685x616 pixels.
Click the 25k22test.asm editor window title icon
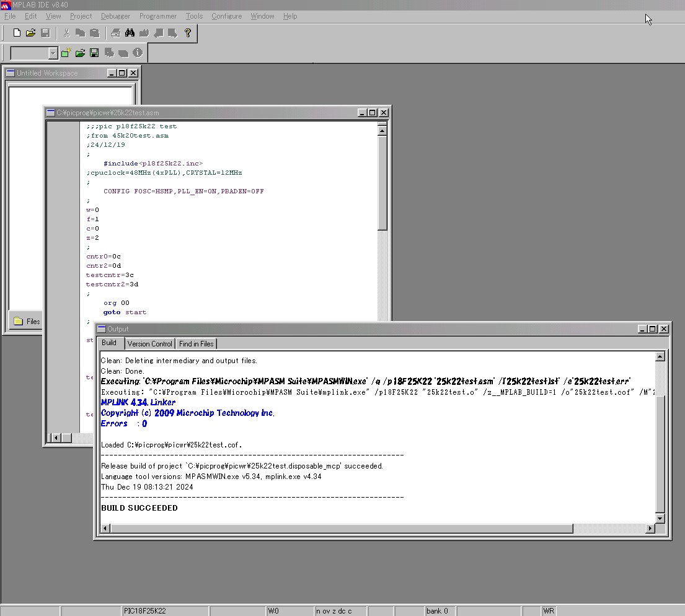coord(51,113)
